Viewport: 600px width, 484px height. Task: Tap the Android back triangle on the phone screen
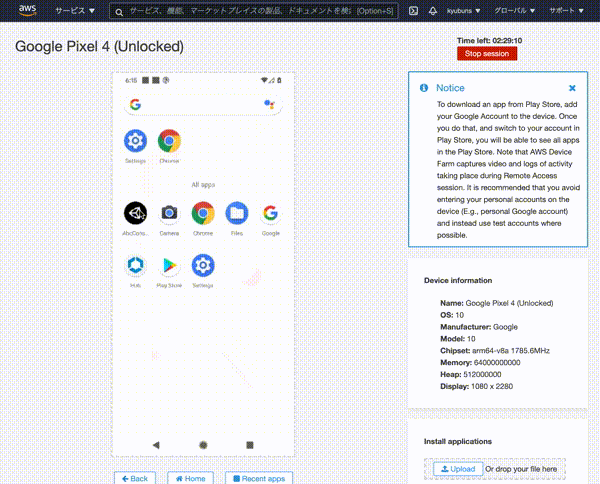tap(156, 445)
